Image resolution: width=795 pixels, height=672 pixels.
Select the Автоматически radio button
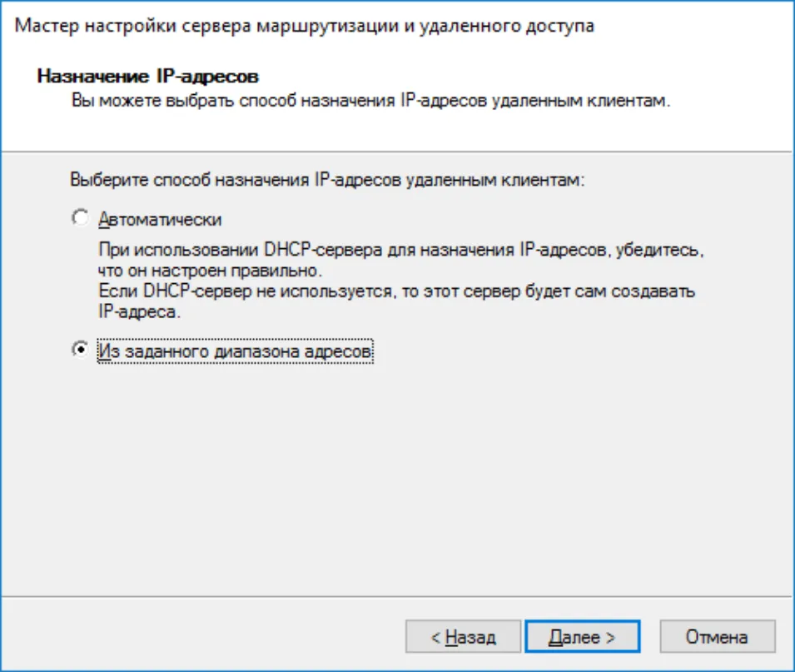80,217
